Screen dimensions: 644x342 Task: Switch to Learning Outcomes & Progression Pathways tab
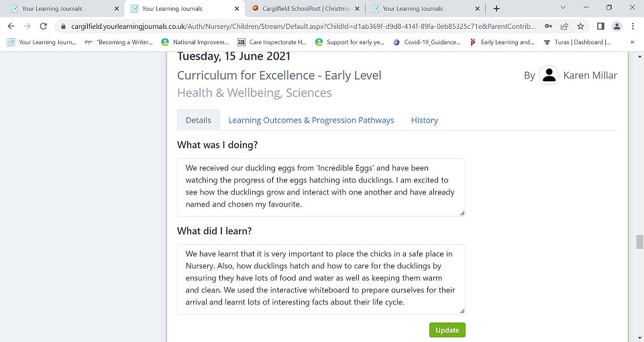pos(311,120)
